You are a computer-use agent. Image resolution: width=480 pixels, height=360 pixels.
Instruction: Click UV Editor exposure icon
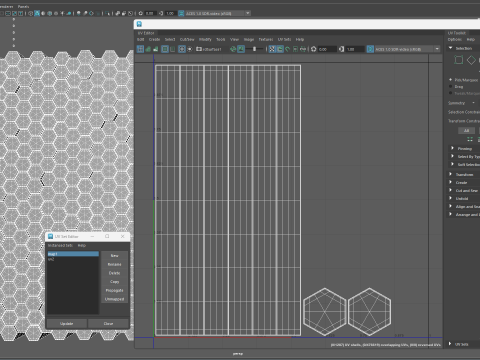point(313,49)
